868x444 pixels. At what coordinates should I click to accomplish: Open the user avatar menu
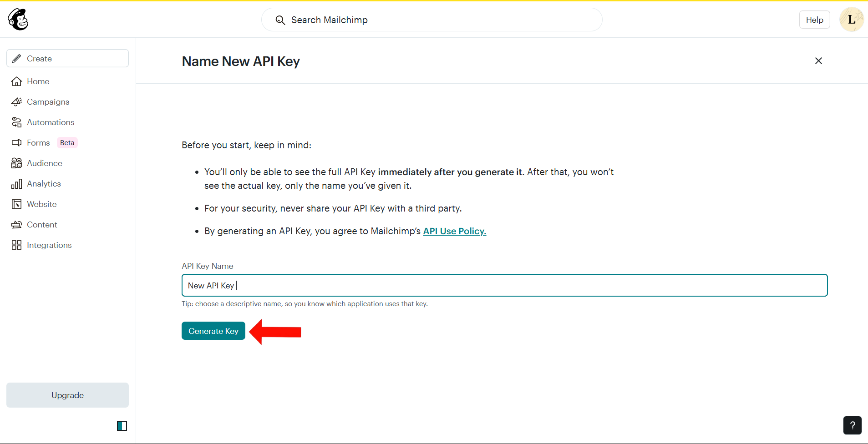point(852,20)
